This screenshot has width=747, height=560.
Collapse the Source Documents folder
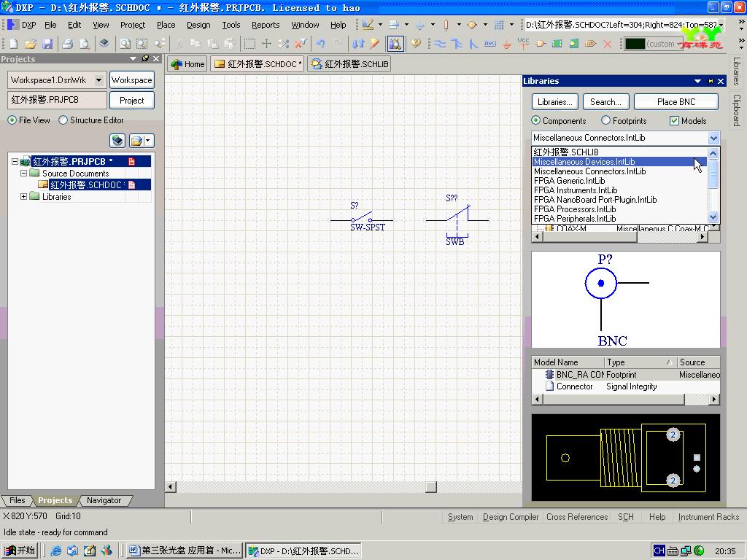[23, 174]
